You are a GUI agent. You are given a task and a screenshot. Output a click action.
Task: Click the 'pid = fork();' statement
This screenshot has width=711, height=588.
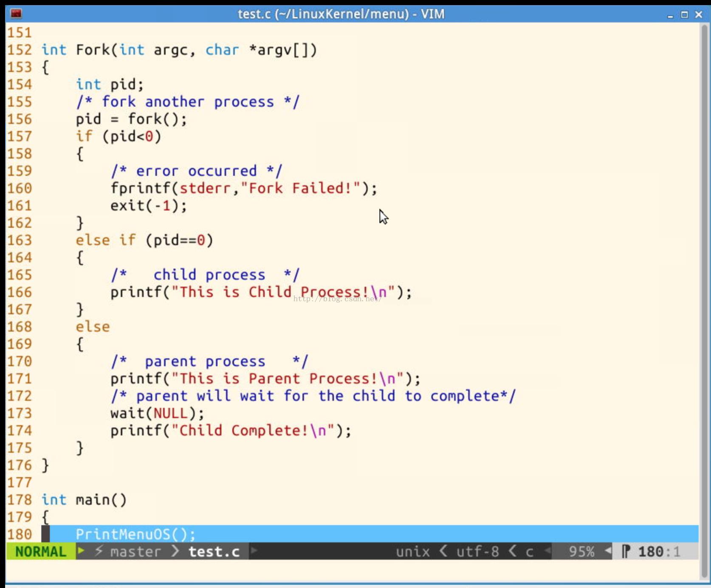(131, 119)
